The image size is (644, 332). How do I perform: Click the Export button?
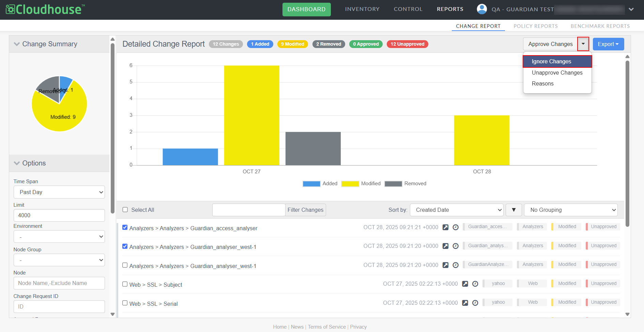608,44
